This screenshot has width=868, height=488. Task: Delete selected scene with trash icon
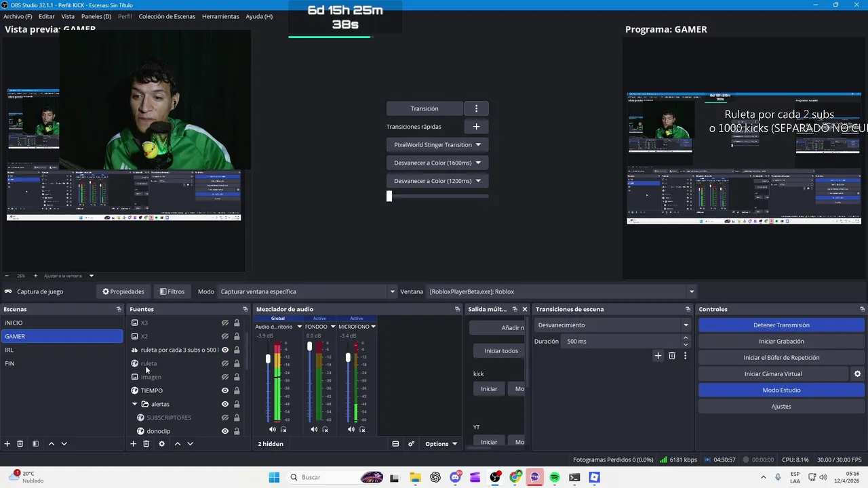pyautogui.click(x=20, y=444)
